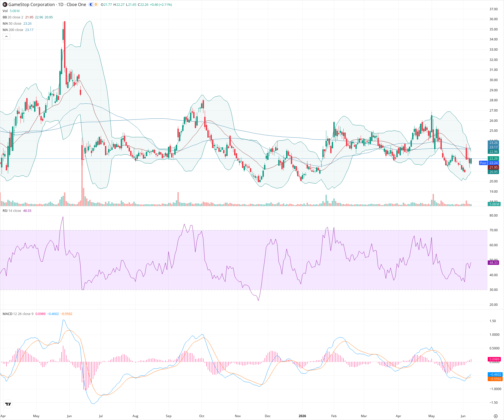The image size is (504, 420).
Task: Click the TradingView logo
Action: click(x=8, y=404)
